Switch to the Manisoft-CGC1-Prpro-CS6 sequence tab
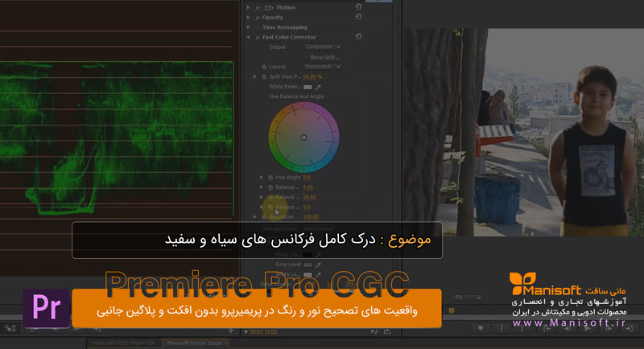644x349 pixels. point(124,343)
